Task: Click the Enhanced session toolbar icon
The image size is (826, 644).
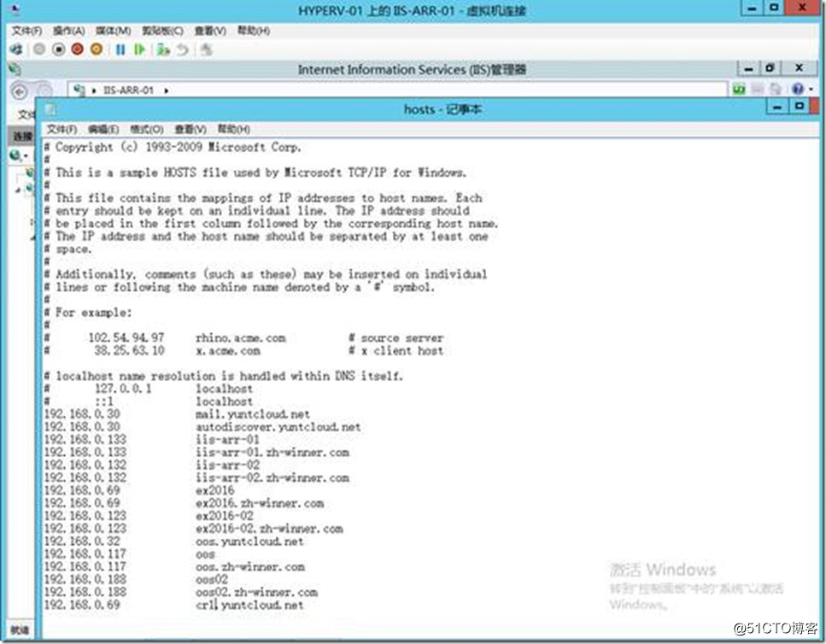Action: pyautogui.click(x=206, y=50)
